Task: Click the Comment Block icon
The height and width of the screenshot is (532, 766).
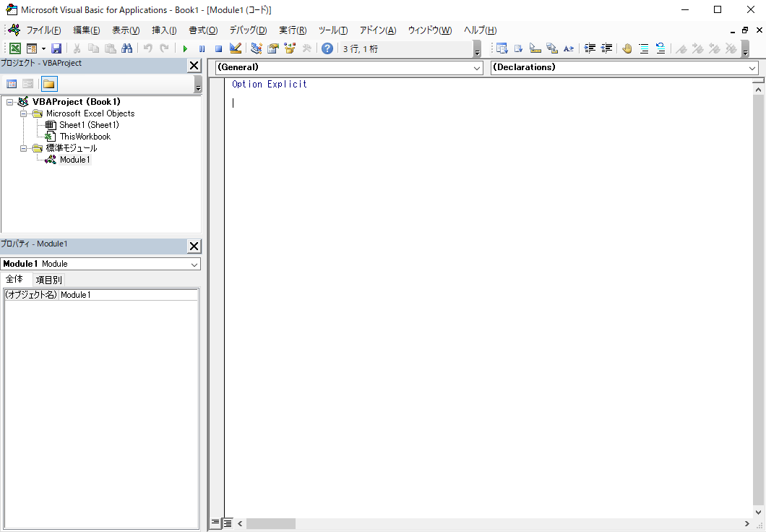Action: [644, 48]
